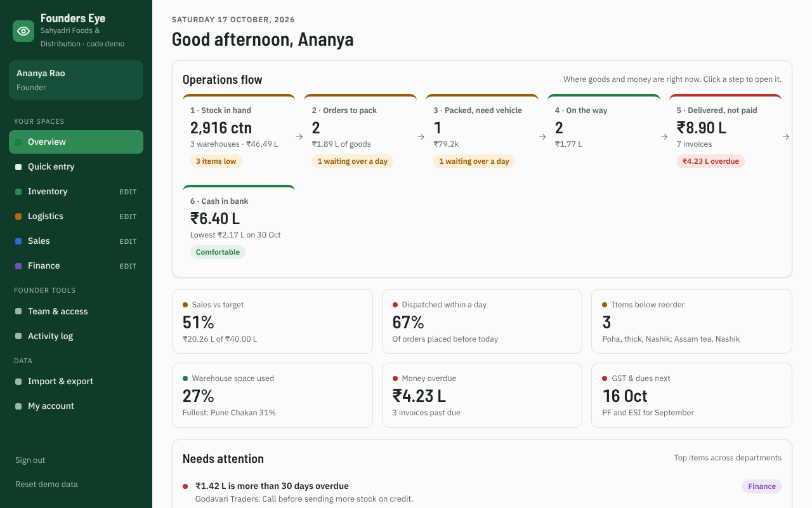Screen dimensions: 812x508
Task: Open GST & dues next card
Action: [691, 395]
